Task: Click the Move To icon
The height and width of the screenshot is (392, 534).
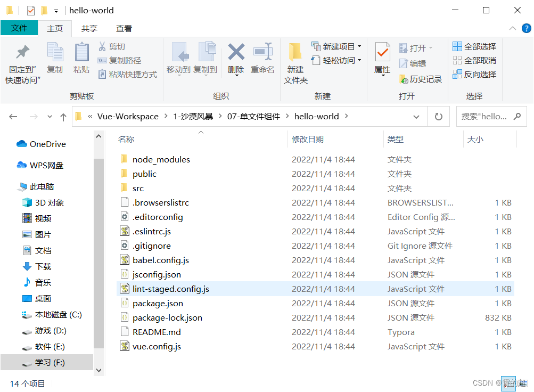Action: point(179,52)
